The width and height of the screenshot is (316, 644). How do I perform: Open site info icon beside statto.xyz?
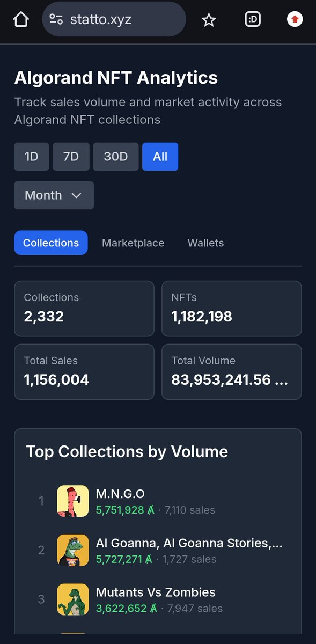[56, 19]
